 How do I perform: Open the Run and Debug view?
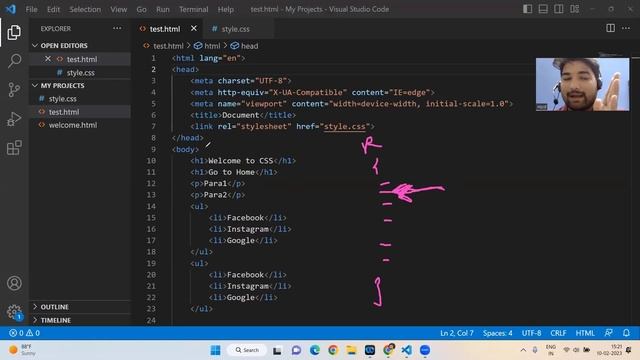click(14, 119)
